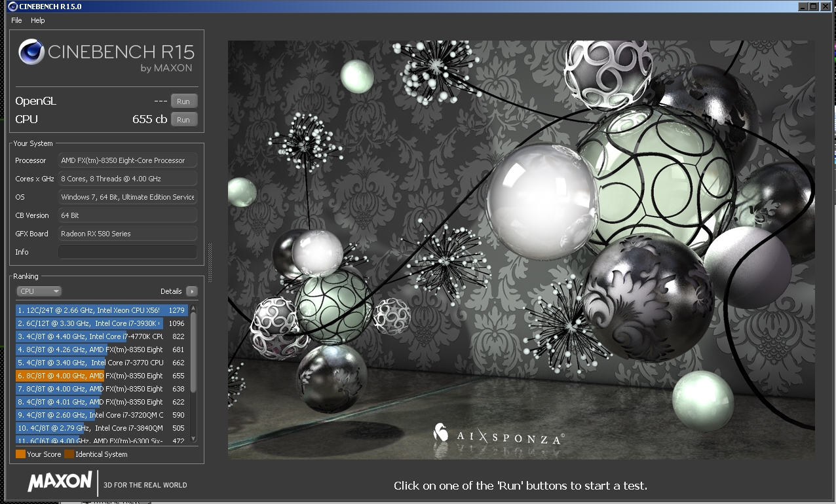Run the OpenGL benchmark
The image size is (836, 504).
[184, 101]
